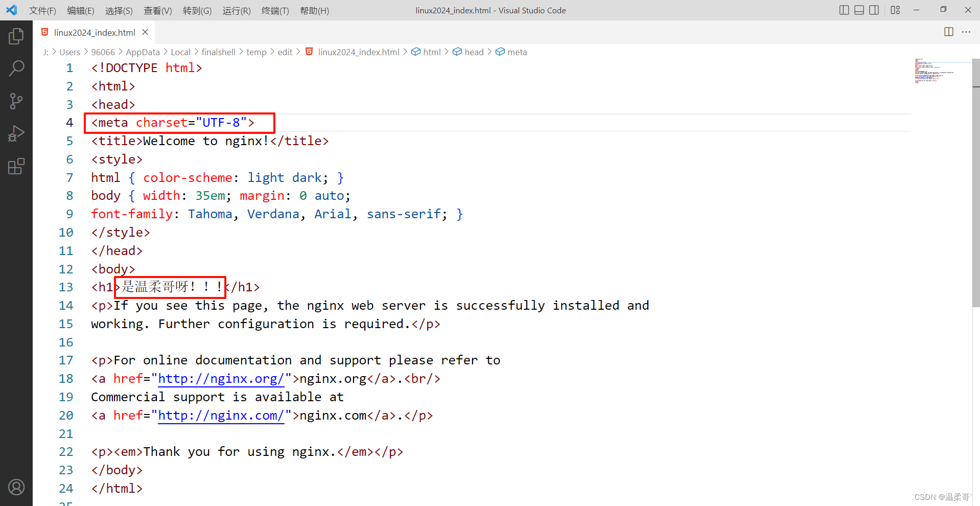
Task: Open the 选择(S) menu
Action: [119, 10]
